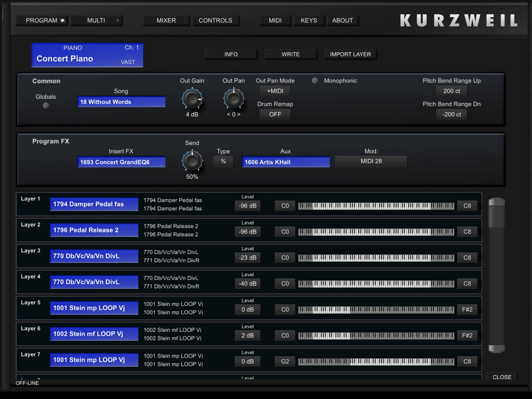Image resolution: width=532 pixels, height=399 pixels.
Task: Select Layer 7 level 0 dB field
Action: click(x=248, y=361)
